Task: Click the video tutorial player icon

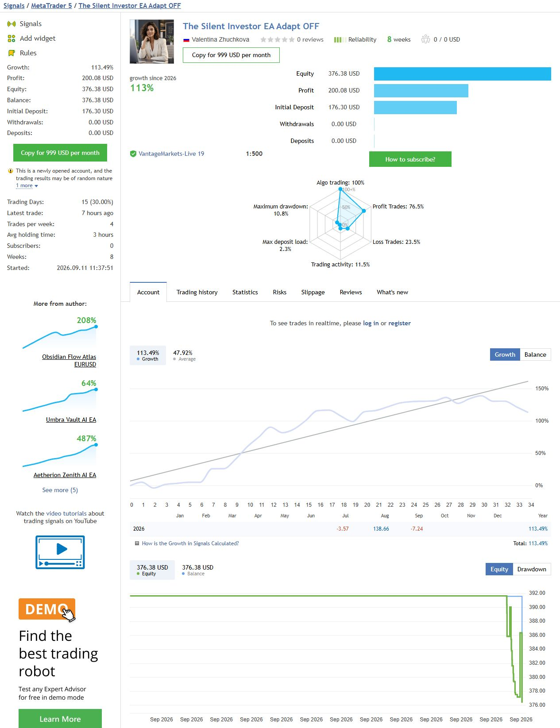Action: [60, 552]
